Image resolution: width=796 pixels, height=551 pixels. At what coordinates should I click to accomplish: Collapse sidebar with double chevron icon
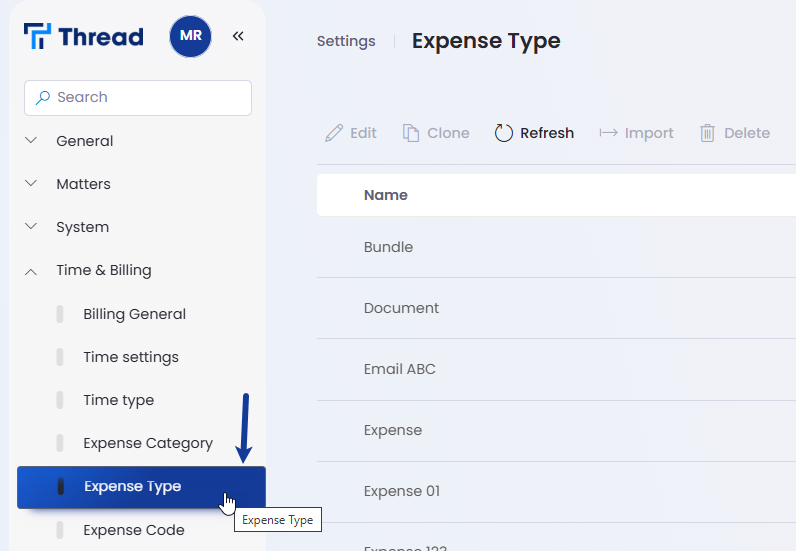point(238,37)
